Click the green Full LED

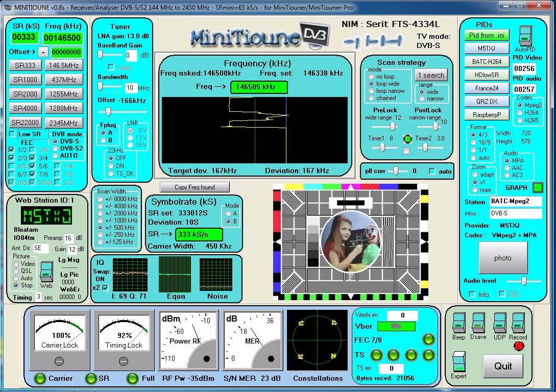[x=133, y=379]
